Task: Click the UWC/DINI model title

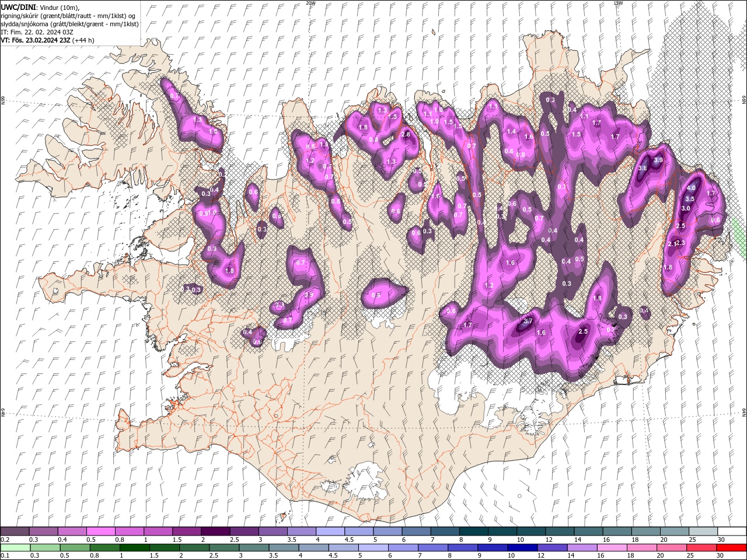Action: pos(18,6)
